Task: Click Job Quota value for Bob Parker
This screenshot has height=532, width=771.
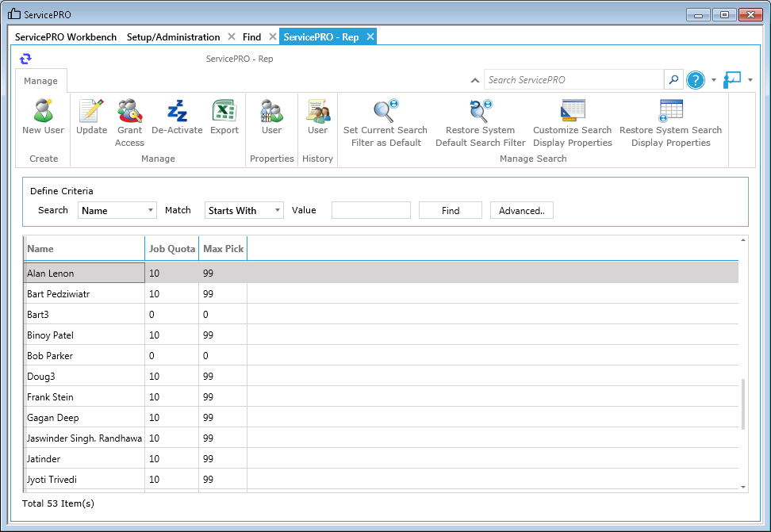Action: (152, 355)
